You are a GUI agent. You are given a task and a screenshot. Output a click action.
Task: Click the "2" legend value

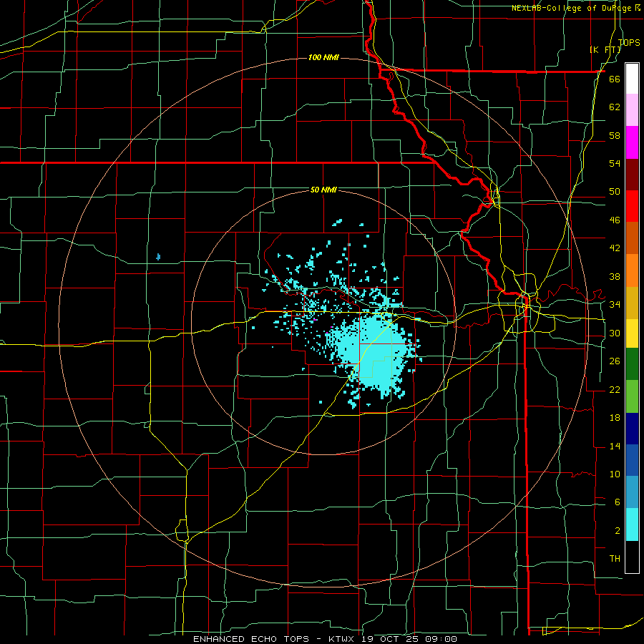pos(617,531)
